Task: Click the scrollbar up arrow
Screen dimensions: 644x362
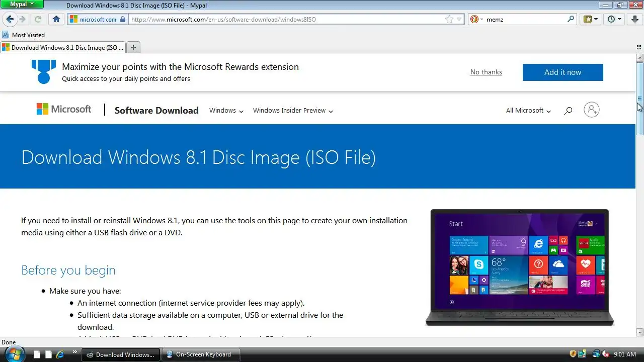Action: pos(639,58)
